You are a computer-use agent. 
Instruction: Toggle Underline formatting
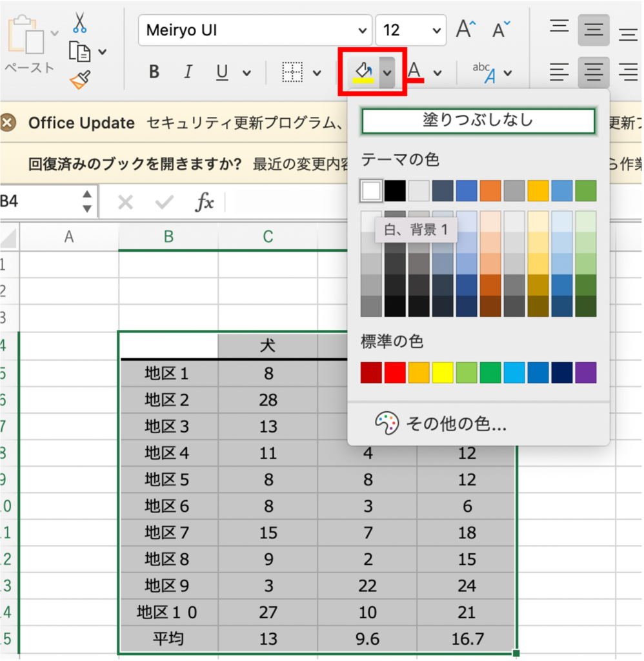tap(222, 72)
